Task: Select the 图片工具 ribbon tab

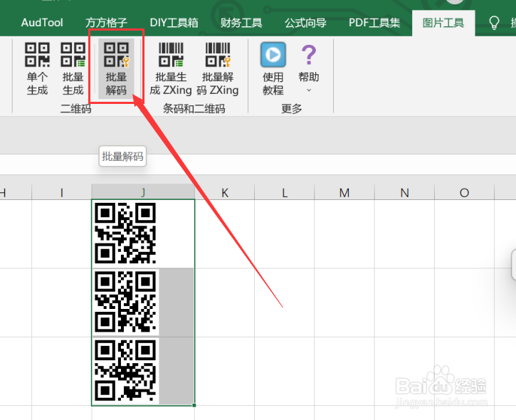Action: click(x=443, y=23)
